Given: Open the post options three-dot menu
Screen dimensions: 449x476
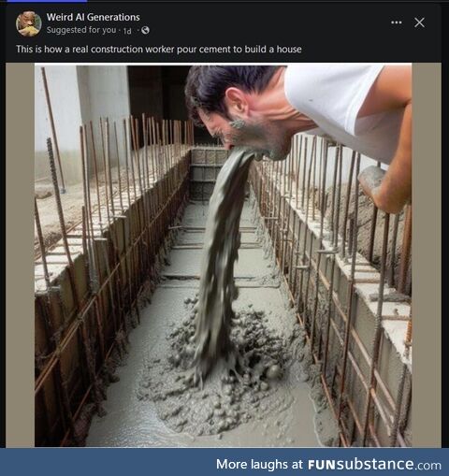Looking at the screenshot, I should pyautogui.click(x=396, y=22).
